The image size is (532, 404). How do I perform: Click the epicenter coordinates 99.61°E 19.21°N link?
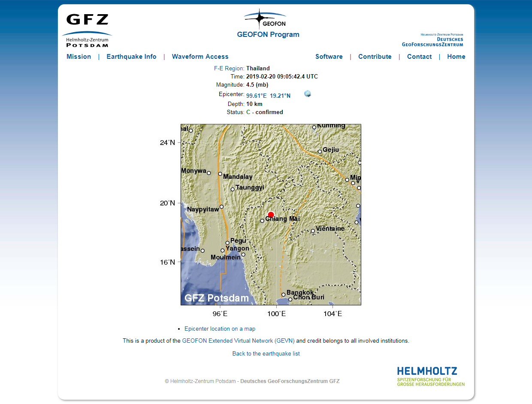(x=268, y=96)
